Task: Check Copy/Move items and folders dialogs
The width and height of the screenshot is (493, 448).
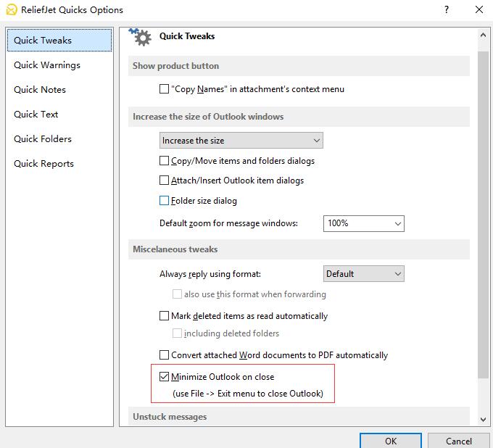Action: (x=164, y=161)
